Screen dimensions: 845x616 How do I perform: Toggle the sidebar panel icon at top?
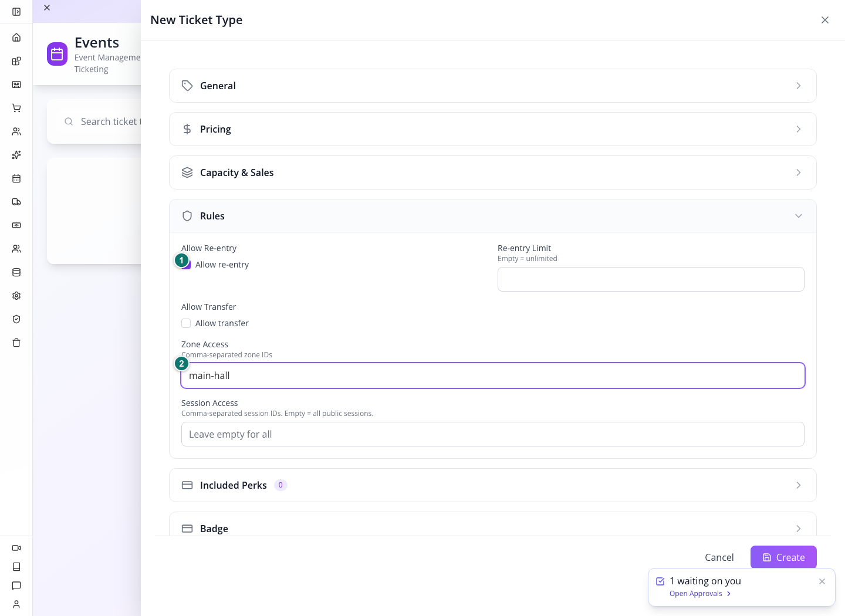pos(16,12)
